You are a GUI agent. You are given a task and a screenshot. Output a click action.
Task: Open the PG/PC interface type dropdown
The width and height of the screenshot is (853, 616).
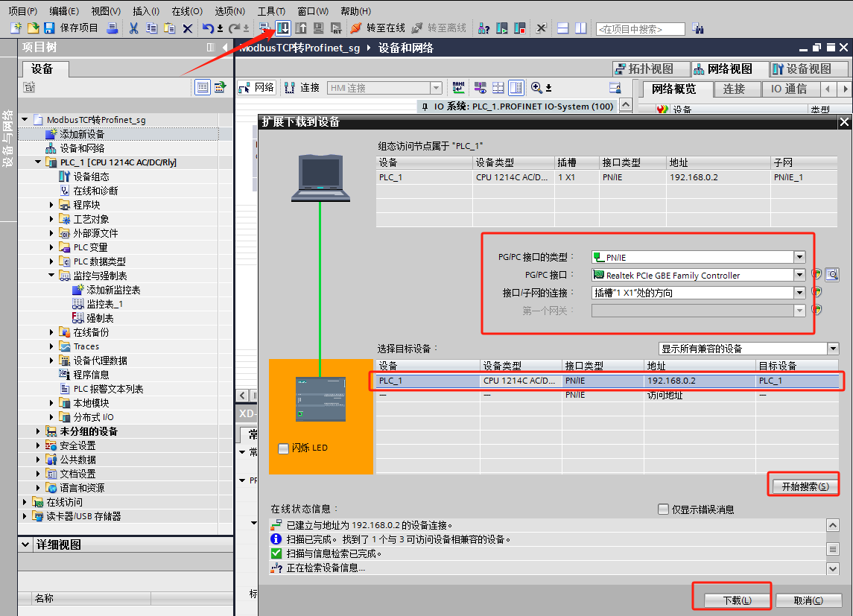coord(799,257)
